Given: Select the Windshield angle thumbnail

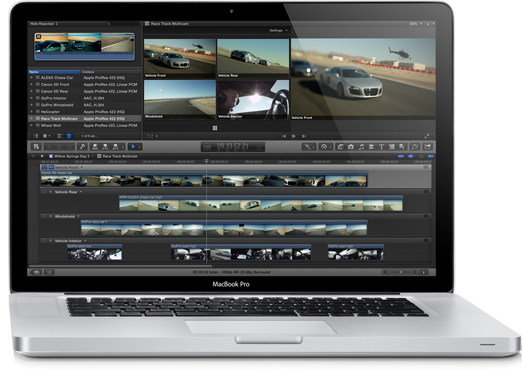Looking at the screenshot, I should click(x=180, y=99).
